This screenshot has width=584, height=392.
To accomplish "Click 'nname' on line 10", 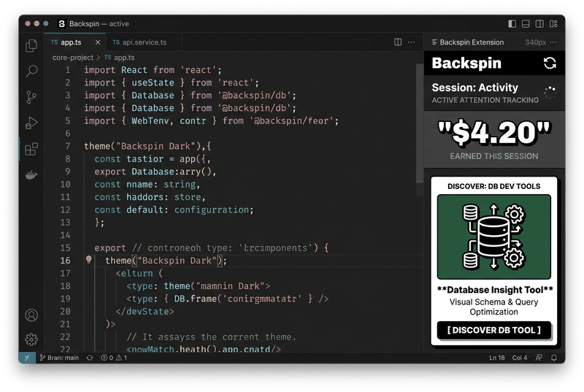I will pos(139,184).
